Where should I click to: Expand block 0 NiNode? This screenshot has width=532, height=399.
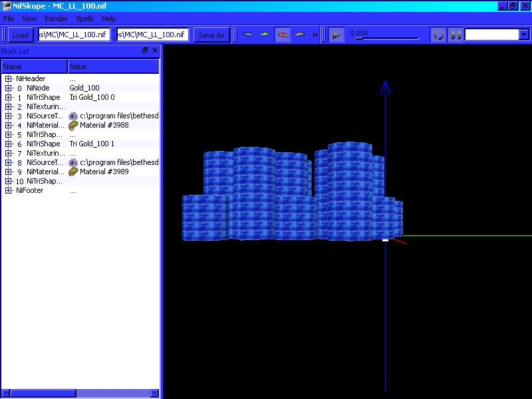(8, 88)
